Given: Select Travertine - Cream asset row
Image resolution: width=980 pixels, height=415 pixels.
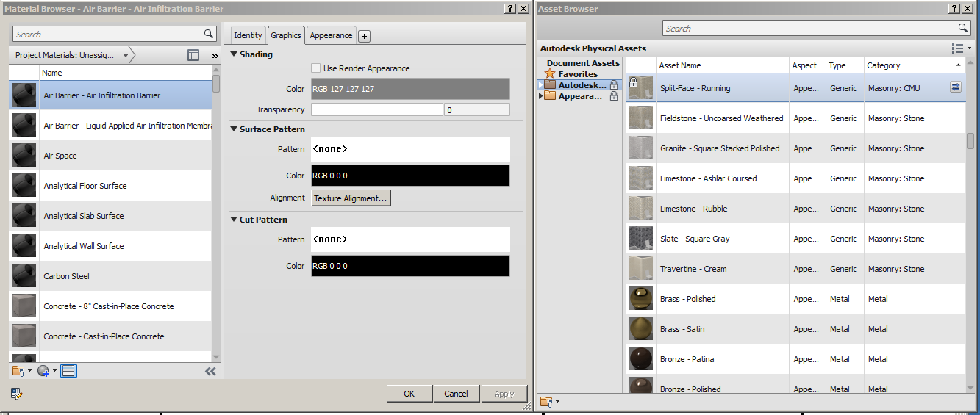Looking at the screenshot, I should pyautogui.click(x=795, y=269).
